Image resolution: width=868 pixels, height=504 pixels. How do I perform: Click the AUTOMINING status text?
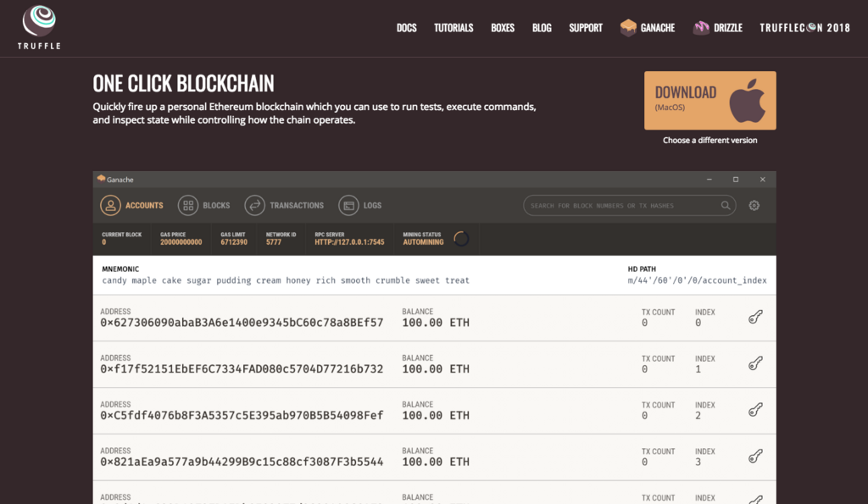(423, 242)
